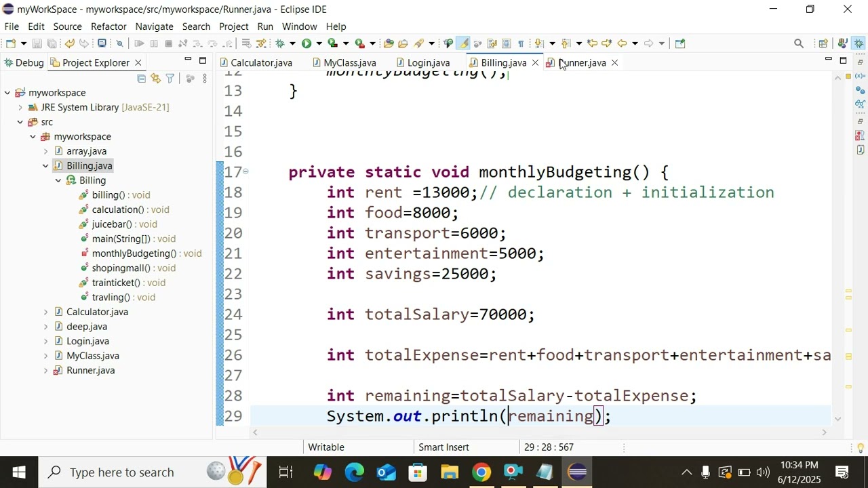868x488 pixels.
Task: Open the Navigate menu
Action: [x=154, y=26]
